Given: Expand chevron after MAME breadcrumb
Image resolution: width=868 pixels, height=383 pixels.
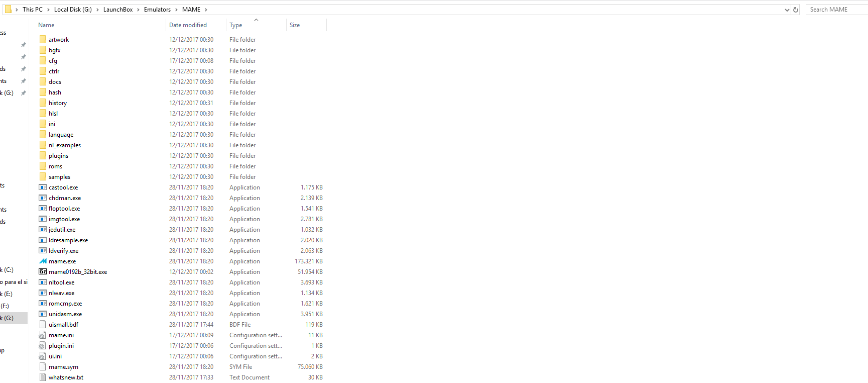Looking at the screenshot, I should [206, 10].
